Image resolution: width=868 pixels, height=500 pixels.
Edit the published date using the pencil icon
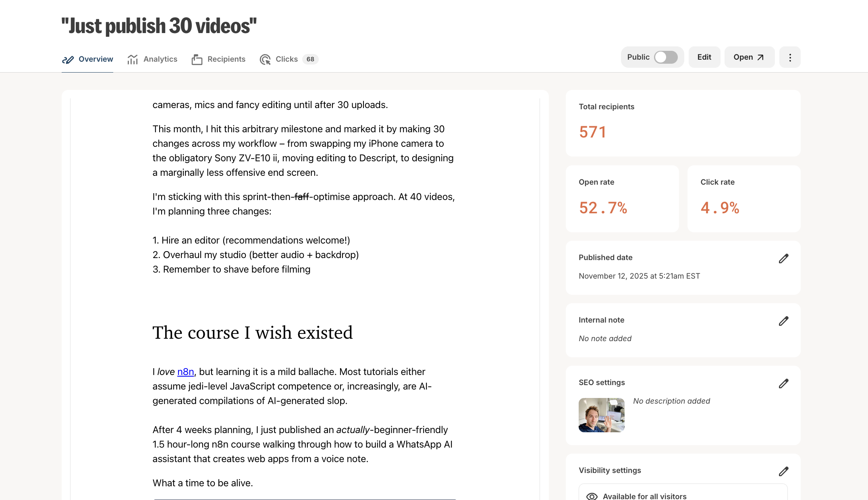pyautogui.click(x=784, y=258)
